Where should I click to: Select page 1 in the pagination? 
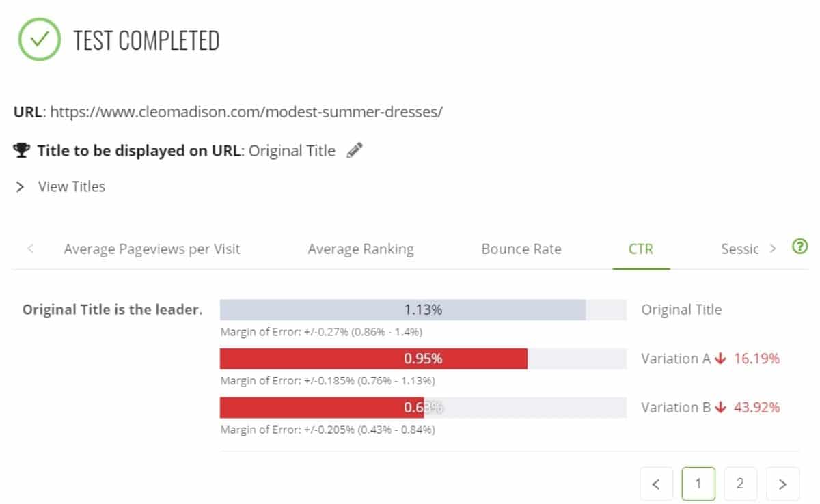[698, 484]
